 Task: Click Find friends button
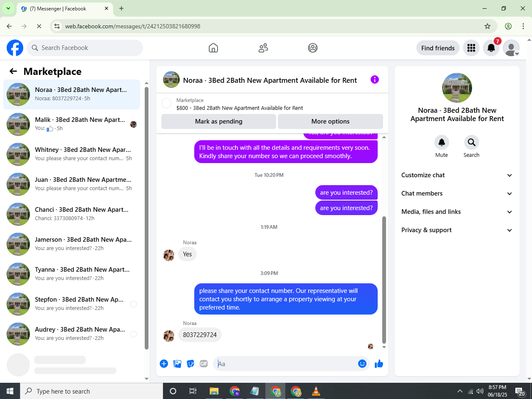(438, 48)
